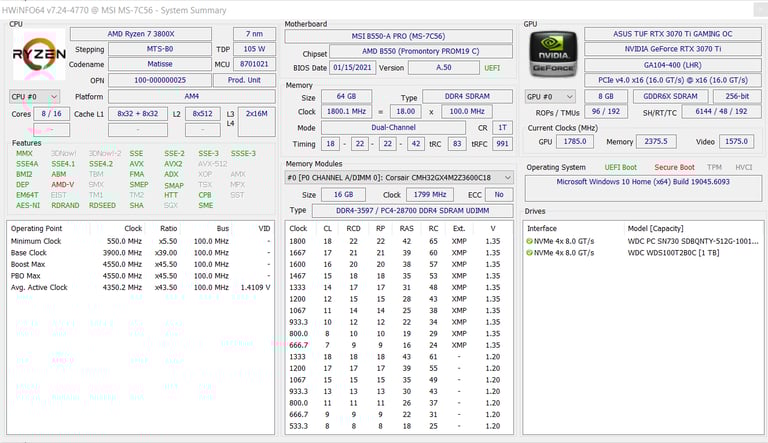Click the GPU clock 1785.0
Screen dimensions: 768x443
575,142
